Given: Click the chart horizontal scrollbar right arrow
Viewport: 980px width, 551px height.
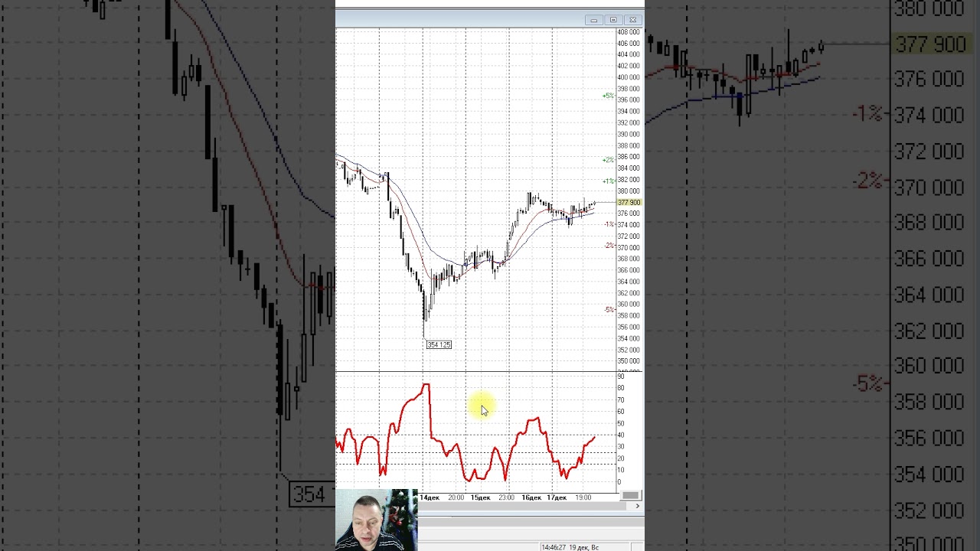Looking at the screenshot, I should tap(637, 506).
